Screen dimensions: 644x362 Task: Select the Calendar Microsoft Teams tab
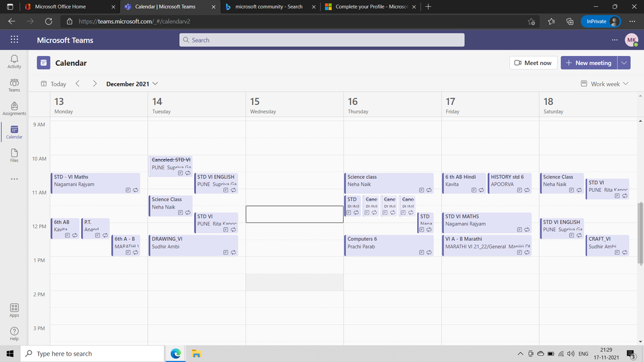point(170,6)
